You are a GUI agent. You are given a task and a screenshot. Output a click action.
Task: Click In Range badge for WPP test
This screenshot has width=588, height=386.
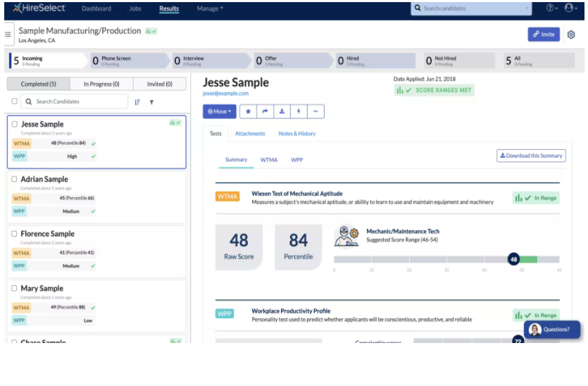[536, 316]
